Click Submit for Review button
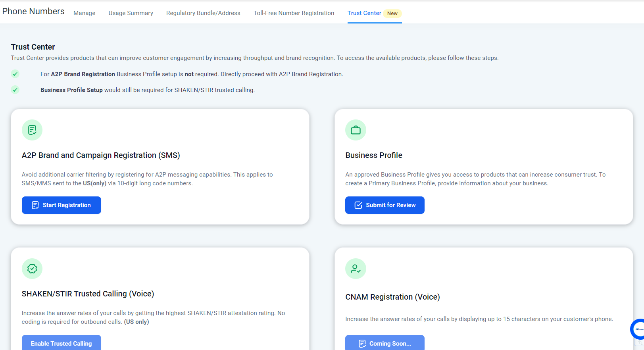Screen dimensions: 644x350 pos(384,205)
